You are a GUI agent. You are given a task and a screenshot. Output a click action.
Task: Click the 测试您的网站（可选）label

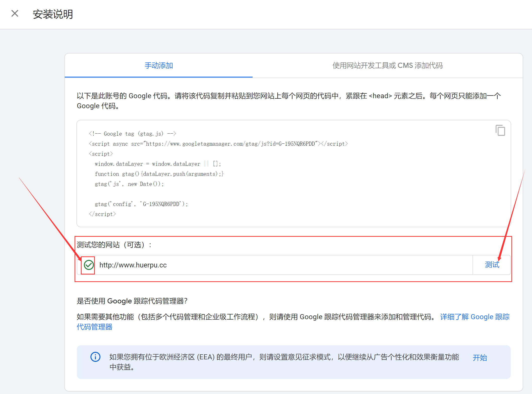(114, 245)
